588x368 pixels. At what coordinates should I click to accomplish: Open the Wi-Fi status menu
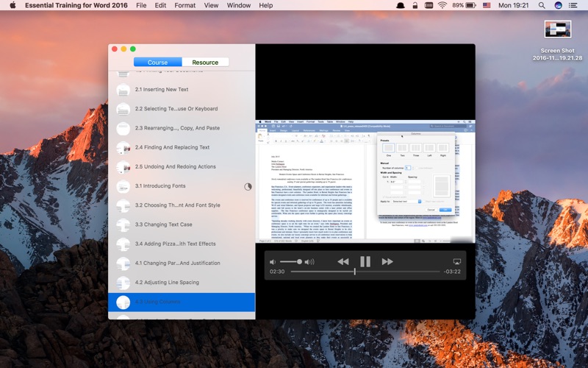pyautogui.click(x=442, y=5)
